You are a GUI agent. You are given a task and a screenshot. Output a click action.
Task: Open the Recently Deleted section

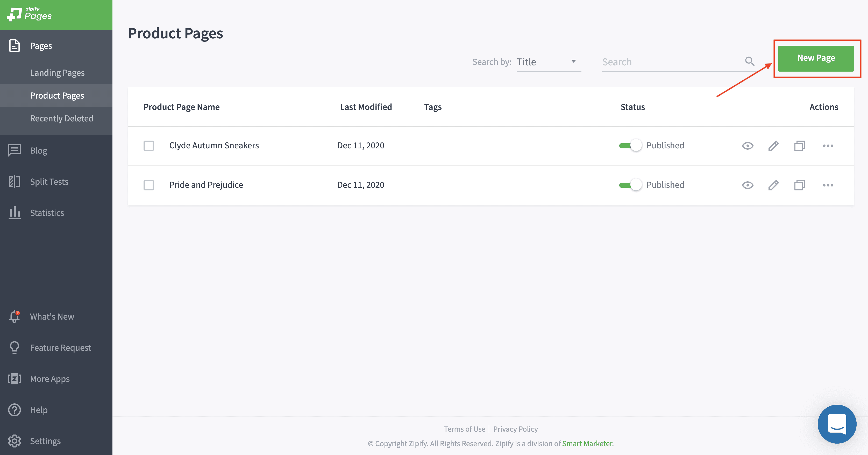(62, 118)
